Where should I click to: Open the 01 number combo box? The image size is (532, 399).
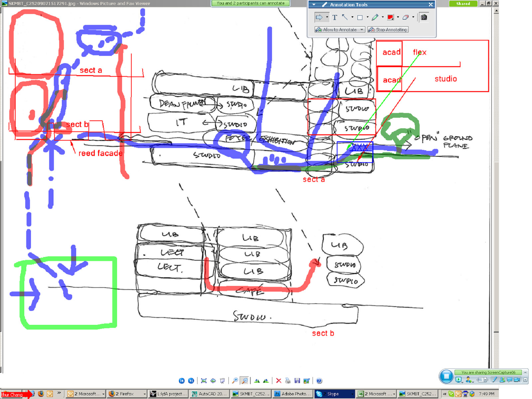coord(482,380)
